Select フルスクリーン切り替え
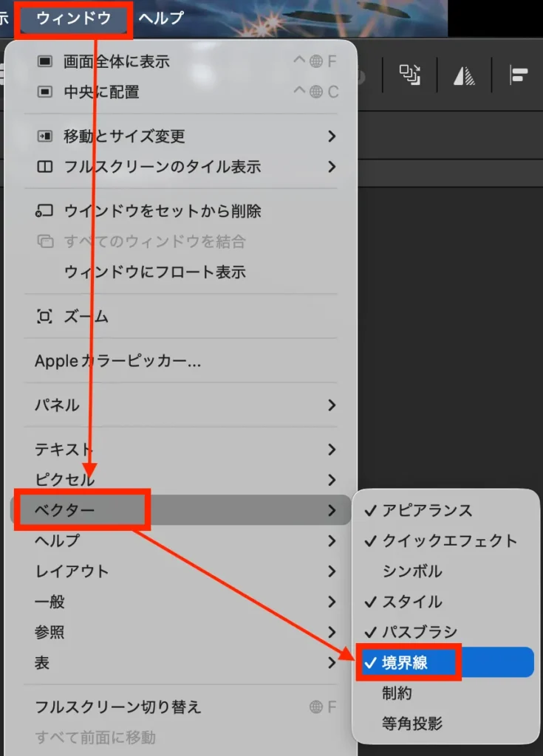The image size is (543, 756). point(117,707)
